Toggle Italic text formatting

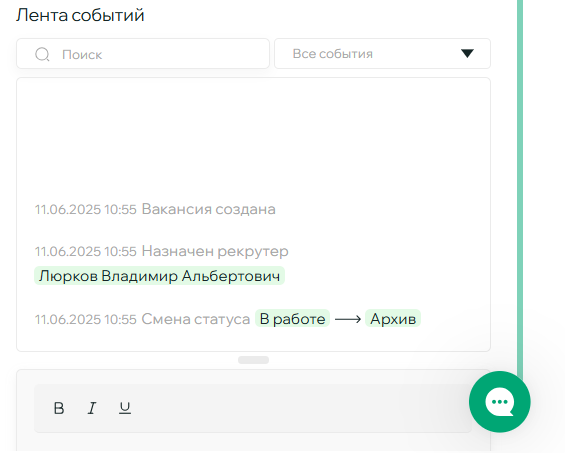pos(92,408)
